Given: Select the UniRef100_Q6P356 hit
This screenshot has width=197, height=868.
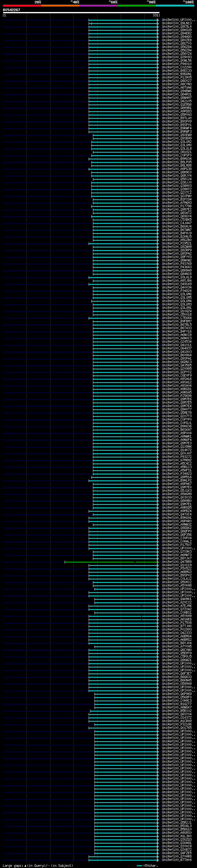Looking at the screenshot, I should (177, 535).
